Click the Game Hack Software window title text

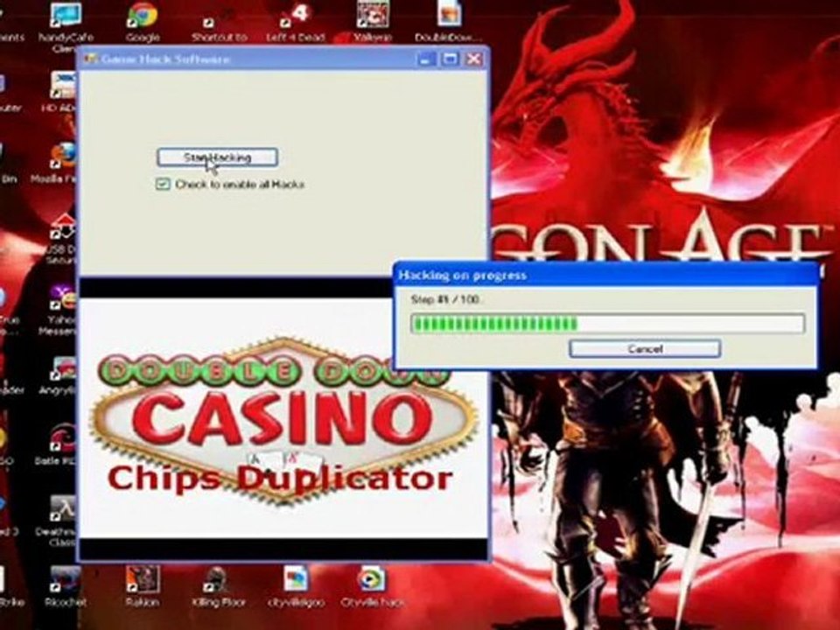point(165,59)
